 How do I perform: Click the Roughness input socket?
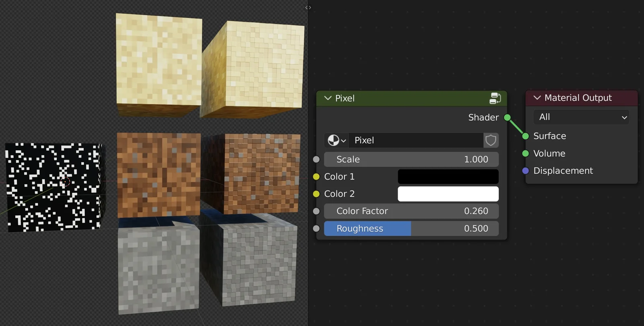tap(316, 229)
